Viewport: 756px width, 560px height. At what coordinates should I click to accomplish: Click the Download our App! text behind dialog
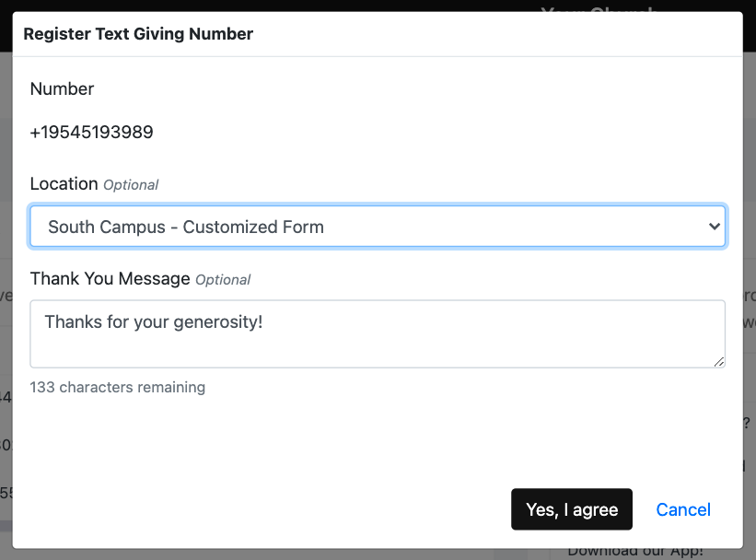(x=635, y=553)
